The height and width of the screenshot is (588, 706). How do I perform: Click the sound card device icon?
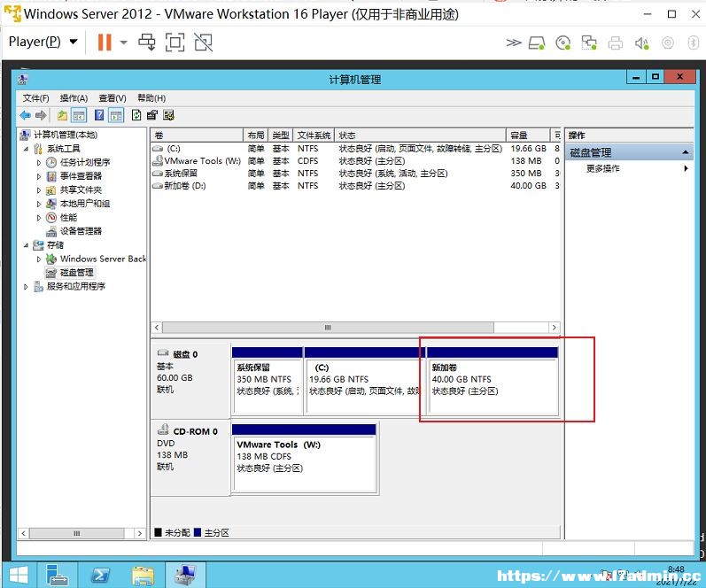pos(641,43)
